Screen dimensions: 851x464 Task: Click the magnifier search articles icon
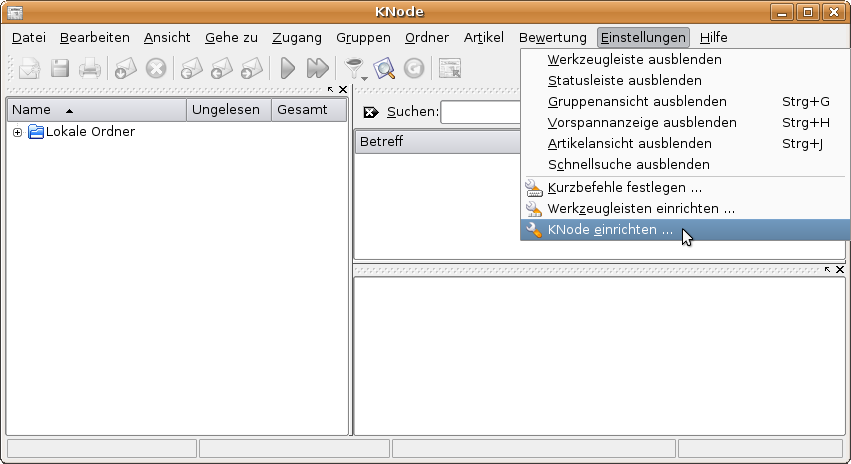point(384,69)
